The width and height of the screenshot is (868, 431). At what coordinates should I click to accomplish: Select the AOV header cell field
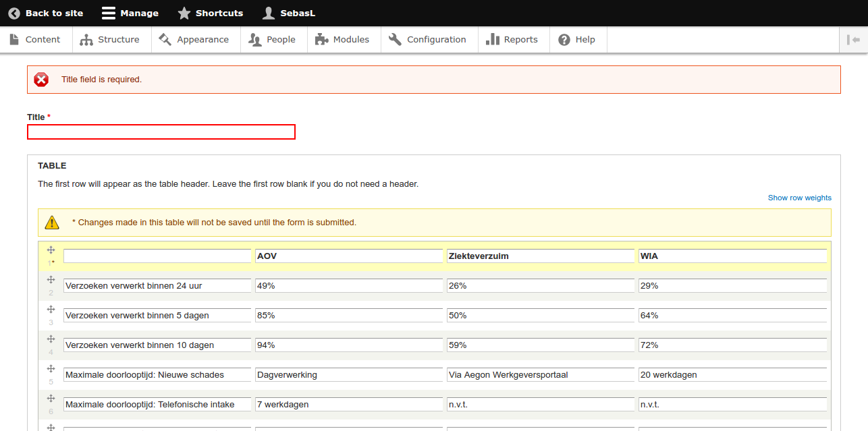(348, 256)
